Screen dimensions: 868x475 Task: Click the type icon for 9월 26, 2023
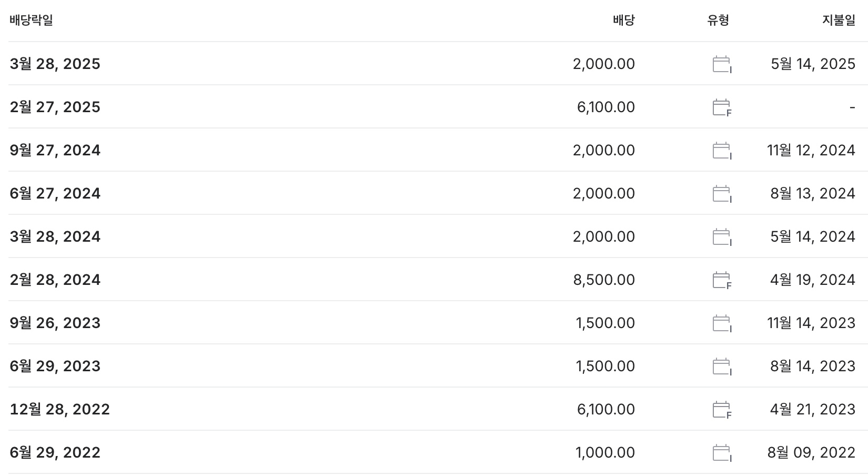[x=721, y=323]
